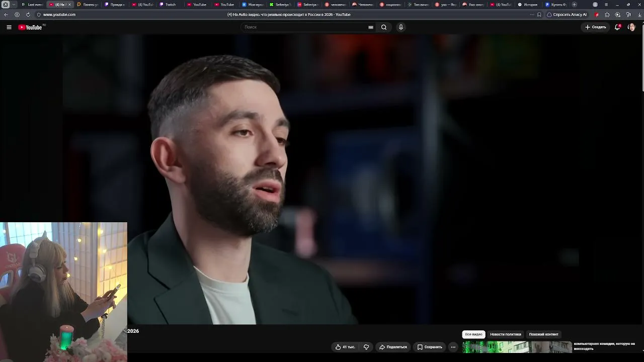Screen dimensions: 644x362
Task: Click the video player to pause
Action: click(x=322, y=179)
